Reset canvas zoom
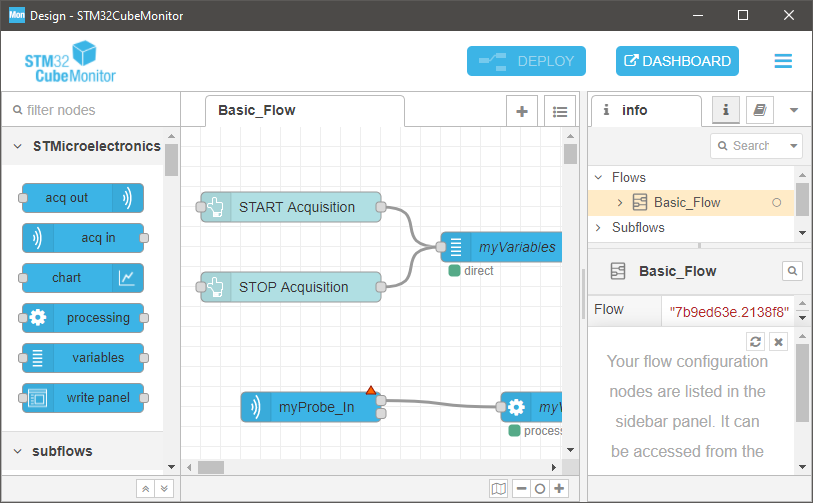The image size is (813, 503). (540, 488)
